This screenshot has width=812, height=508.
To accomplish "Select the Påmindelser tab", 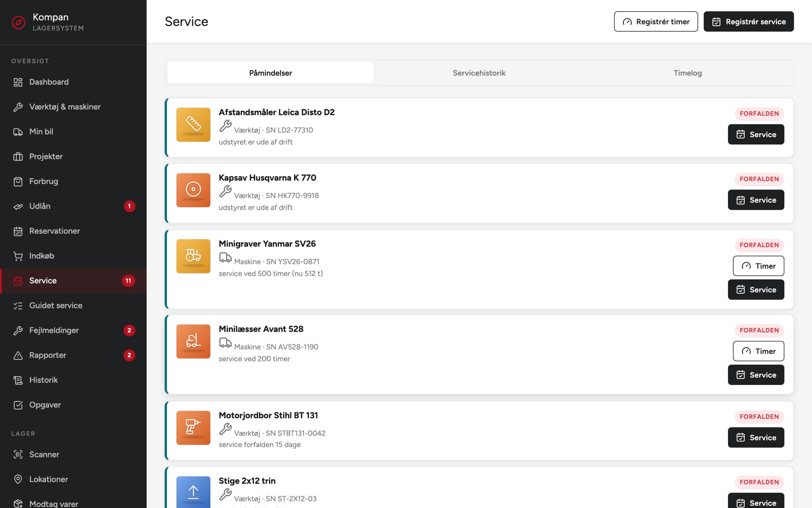I will click(x=270, y=73).
